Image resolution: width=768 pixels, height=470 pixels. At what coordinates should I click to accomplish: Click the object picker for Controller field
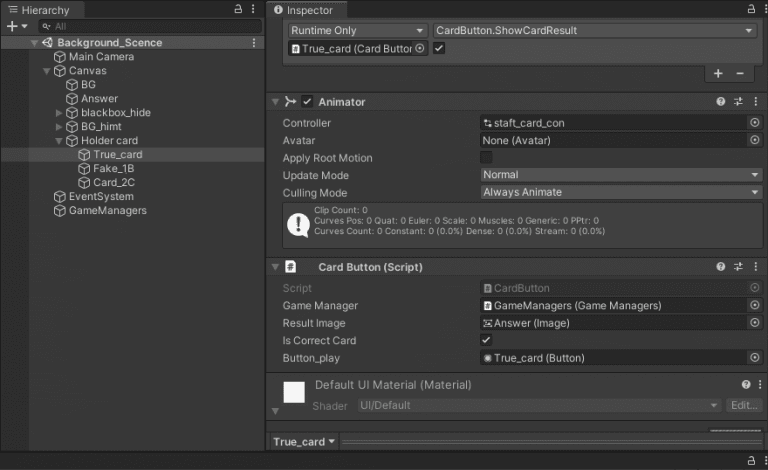(755, 122)
